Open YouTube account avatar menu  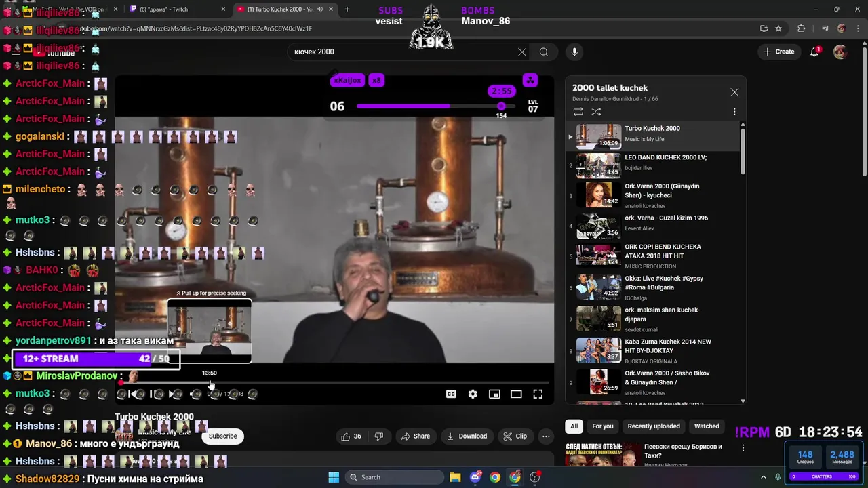coord(840,52)
